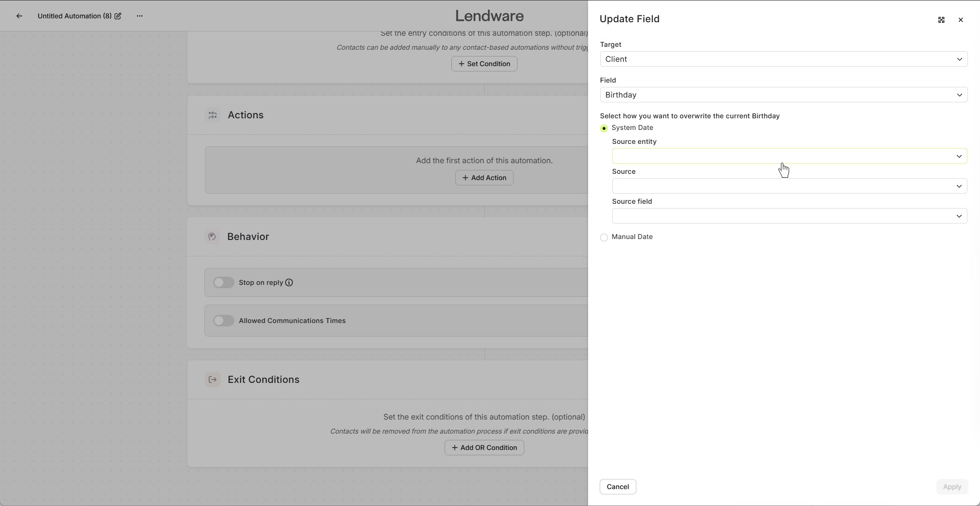Image resolution: width=980 pixels, height=506 pixels.
Task: Expand the Update Field panel to fullscreen
Action: point(941,20)
